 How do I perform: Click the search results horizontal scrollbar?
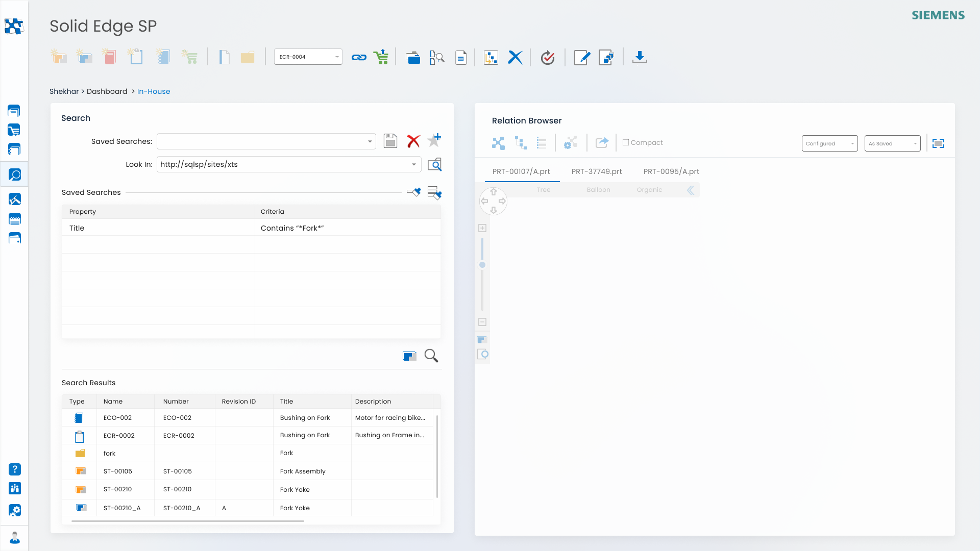click(x=188, y=521)
